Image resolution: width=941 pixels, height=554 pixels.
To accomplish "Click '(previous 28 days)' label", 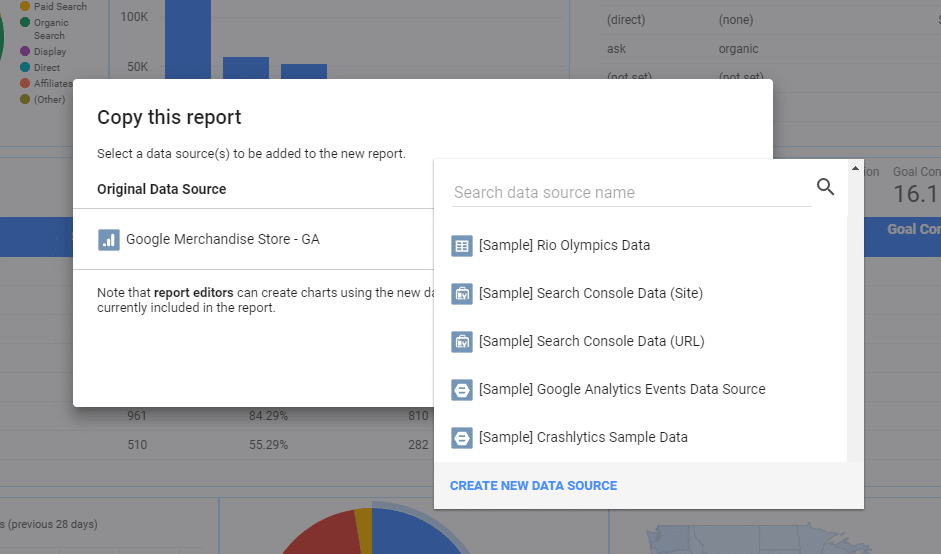I will point(53,524).
